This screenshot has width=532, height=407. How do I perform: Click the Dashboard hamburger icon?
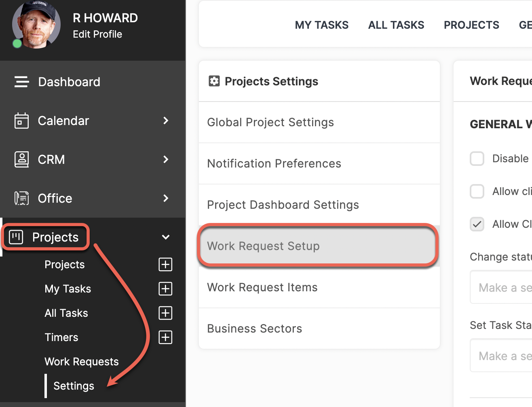[x=21, y=82]
